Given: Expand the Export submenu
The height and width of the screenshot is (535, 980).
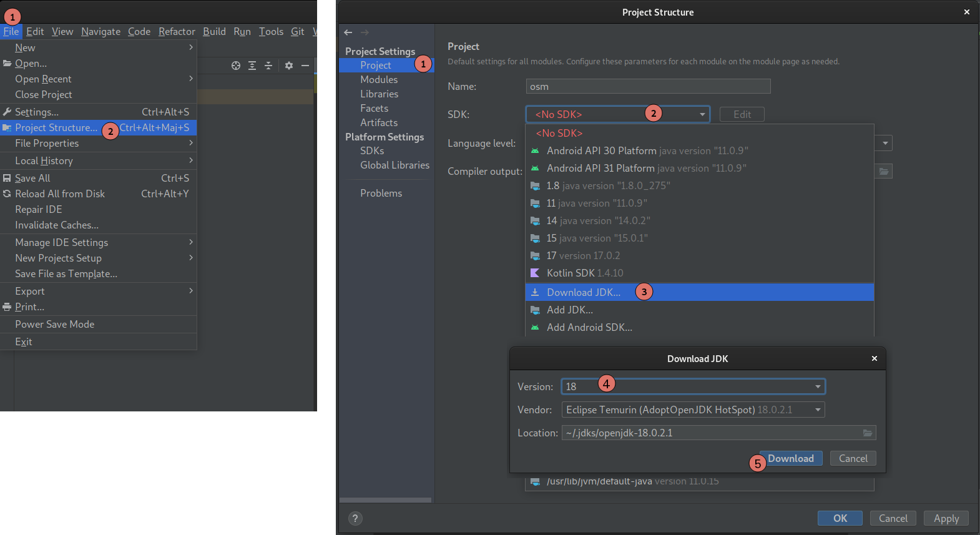Looking at the screenshot, I should [x=99, y=291].
